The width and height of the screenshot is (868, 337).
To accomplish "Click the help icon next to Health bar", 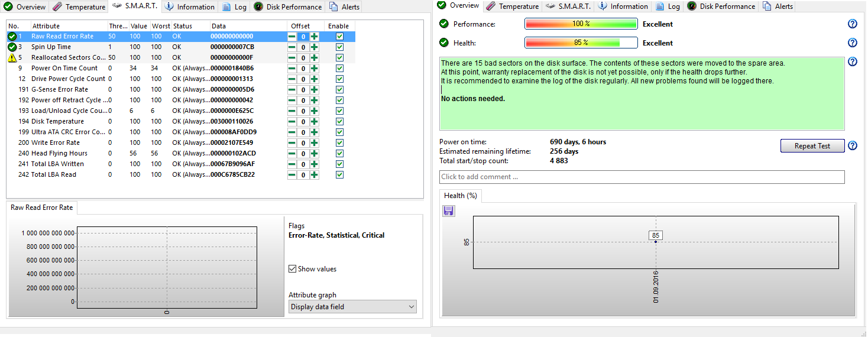I will click(x=853, y=43).
